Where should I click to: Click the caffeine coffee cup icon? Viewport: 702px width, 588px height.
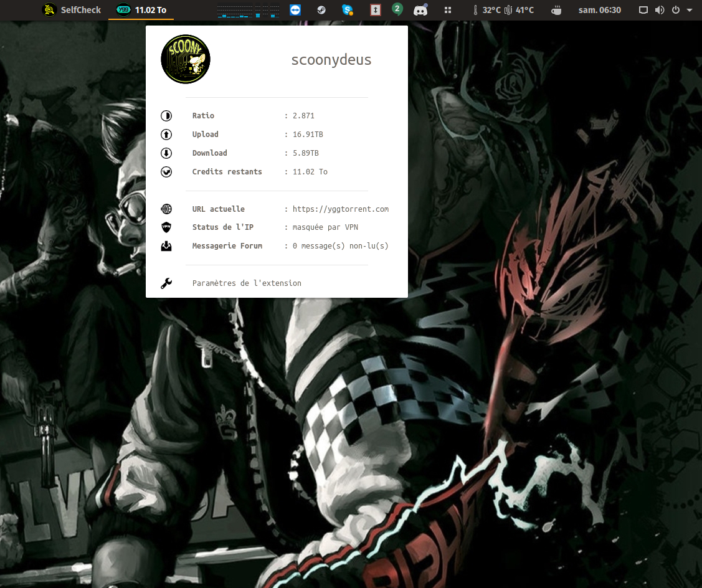pyautogui.click(x=556, y=10)
